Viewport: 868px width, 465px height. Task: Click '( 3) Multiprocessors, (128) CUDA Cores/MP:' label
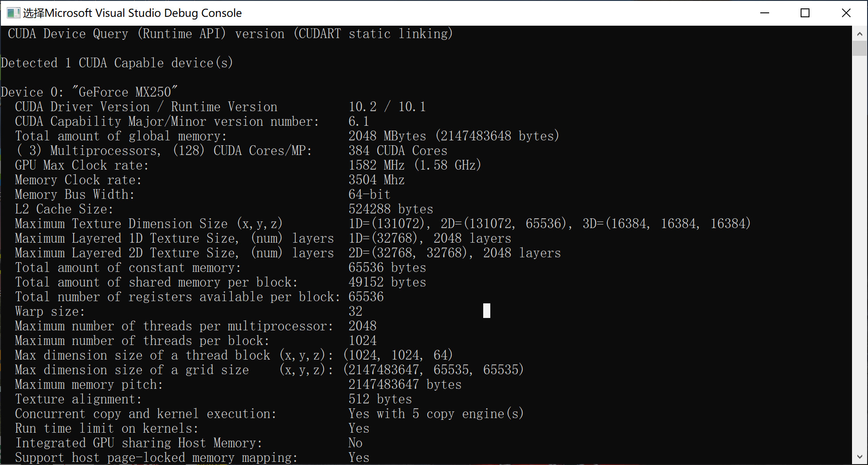pyautogui.click(x=163, y=151)
